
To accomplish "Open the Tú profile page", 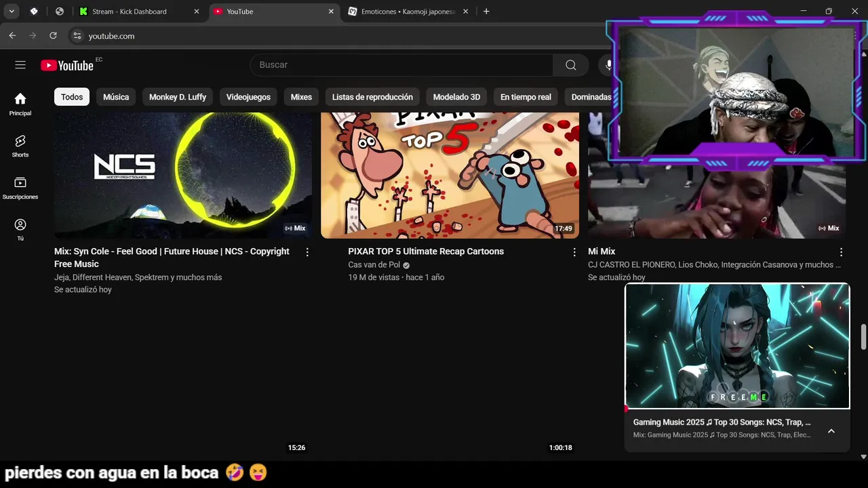I will [20, 230].
